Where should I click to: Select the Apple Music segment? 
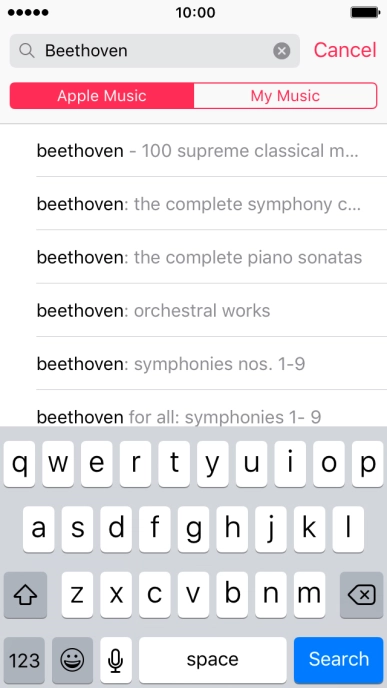click(102, 96)
